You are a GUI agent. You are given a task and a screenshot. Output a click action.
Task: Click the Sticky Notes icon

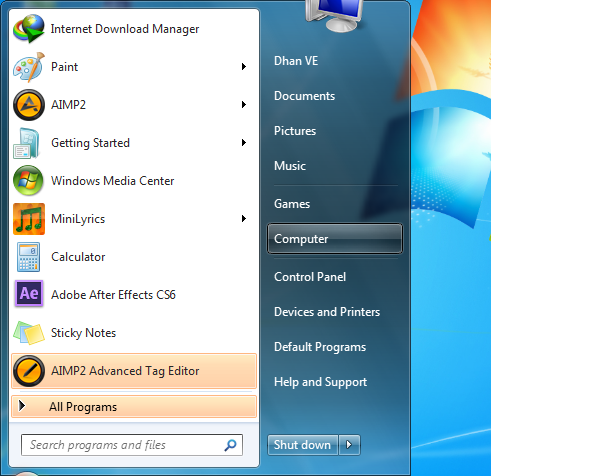(x=29, y=333)
